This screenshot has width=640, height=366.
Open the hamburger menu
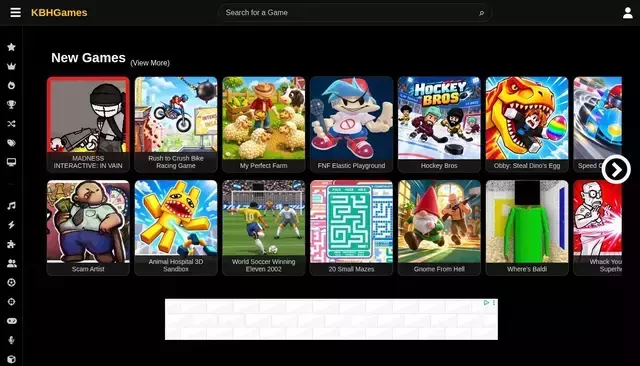click(16, 13)
